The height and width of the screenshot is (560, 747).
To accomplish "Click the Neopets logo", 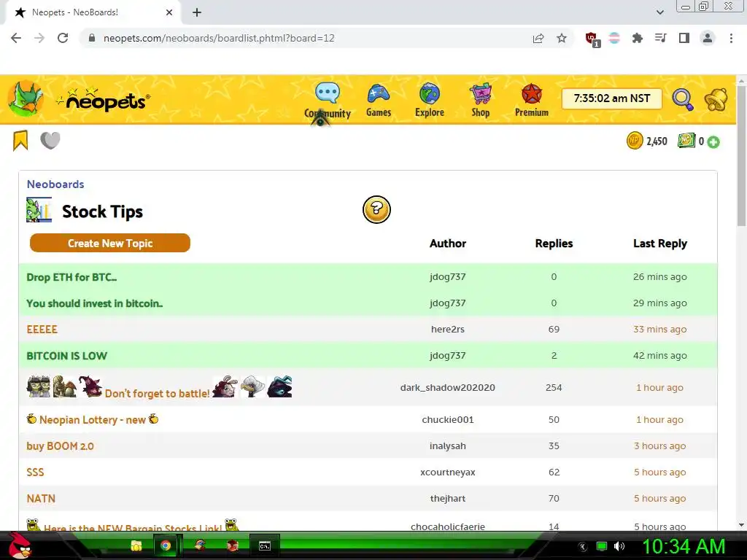I will 104,100.
